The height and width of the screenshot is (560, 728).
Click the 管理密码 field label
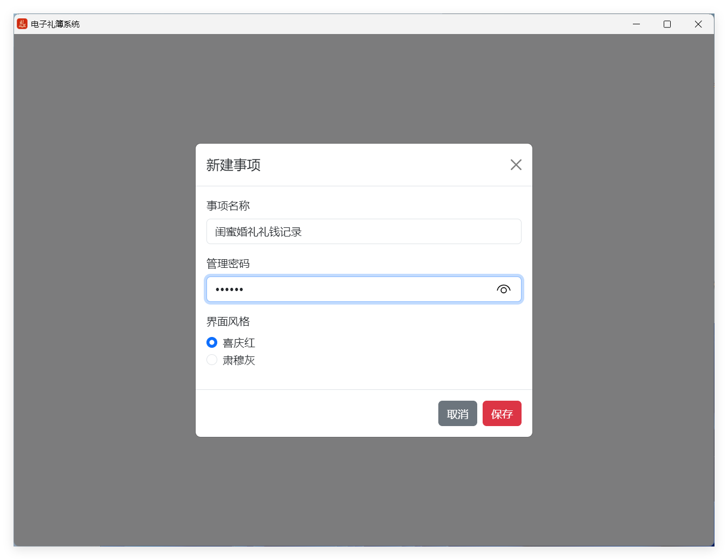pos(228,264)
